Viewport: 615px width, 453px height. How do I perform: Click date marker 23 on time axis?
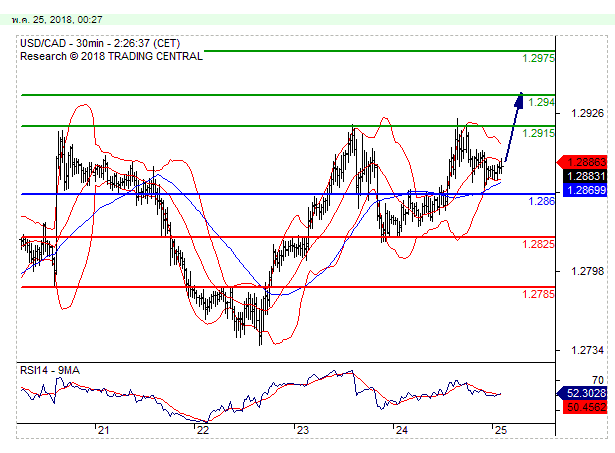302,430
